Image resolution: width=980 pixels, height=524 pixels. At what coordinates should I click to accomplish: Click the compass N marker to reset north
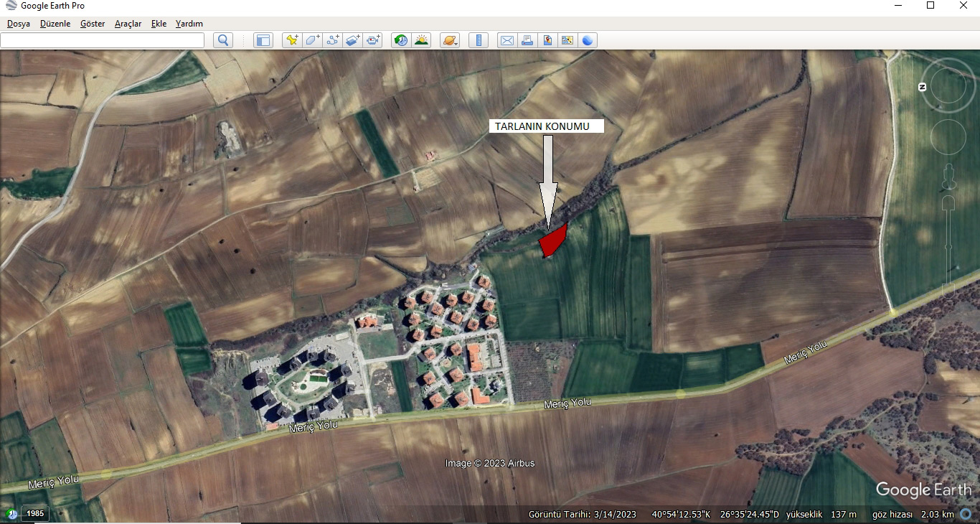click(923, 87)
